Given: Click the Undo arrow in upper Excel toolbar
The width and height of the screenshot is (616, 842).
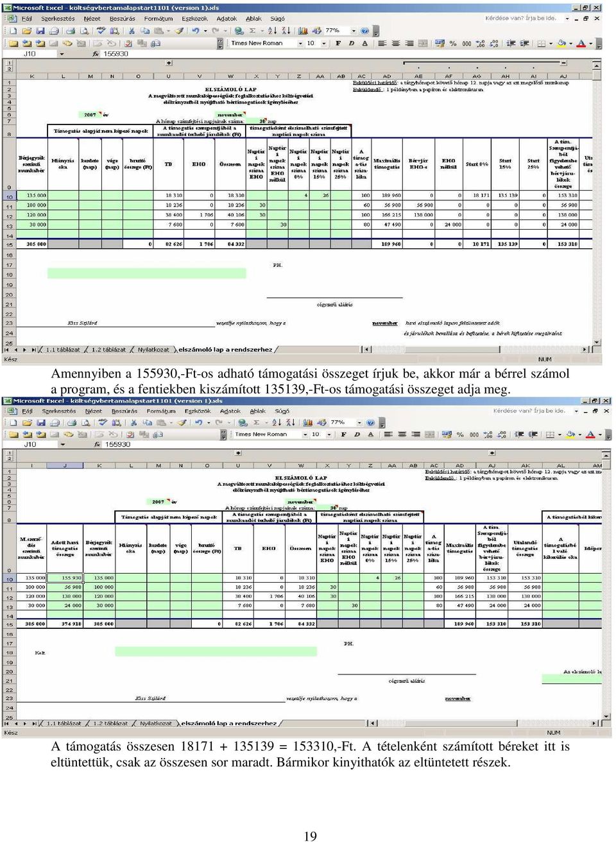Looking at the screenshot, I should 195,30.
